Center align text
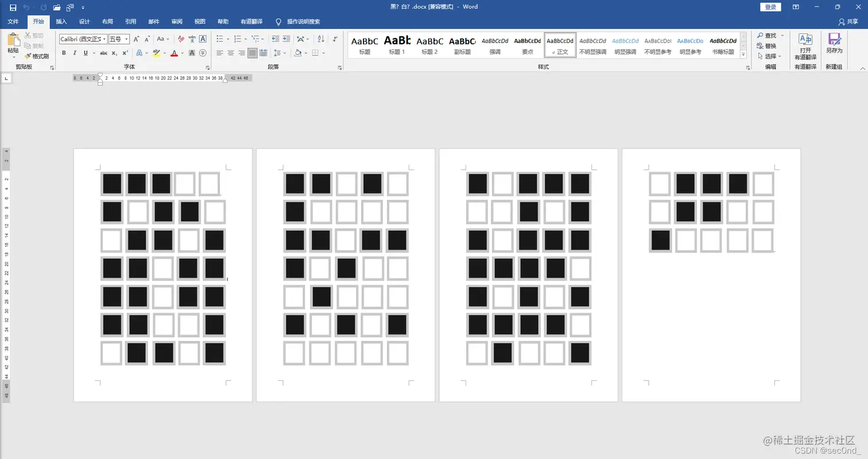The width and height of the screenshot is (868, 459). click(x=231, y=53)
